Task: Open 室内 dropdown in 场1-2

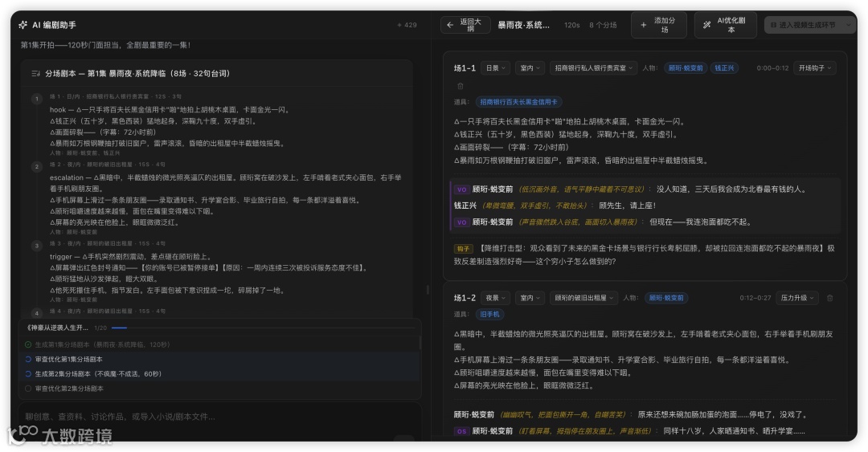Action: click(x=530, y=298)
